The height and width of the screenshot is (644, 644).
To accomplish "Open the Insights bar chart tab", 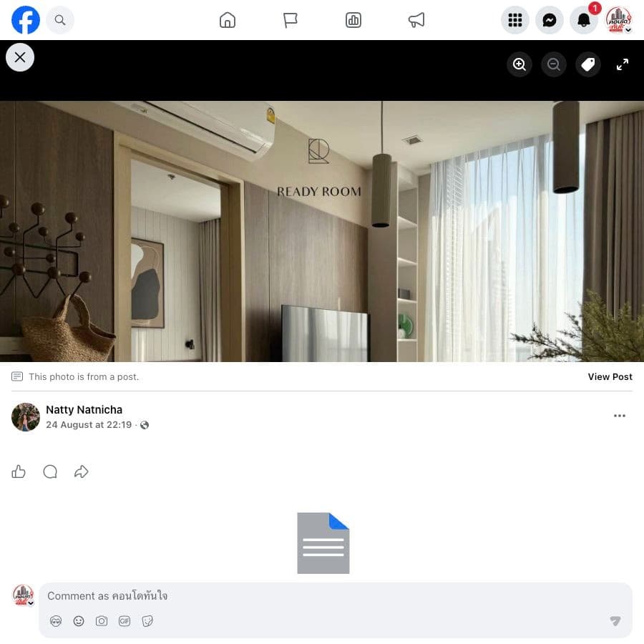I will (x=353, y=20).
